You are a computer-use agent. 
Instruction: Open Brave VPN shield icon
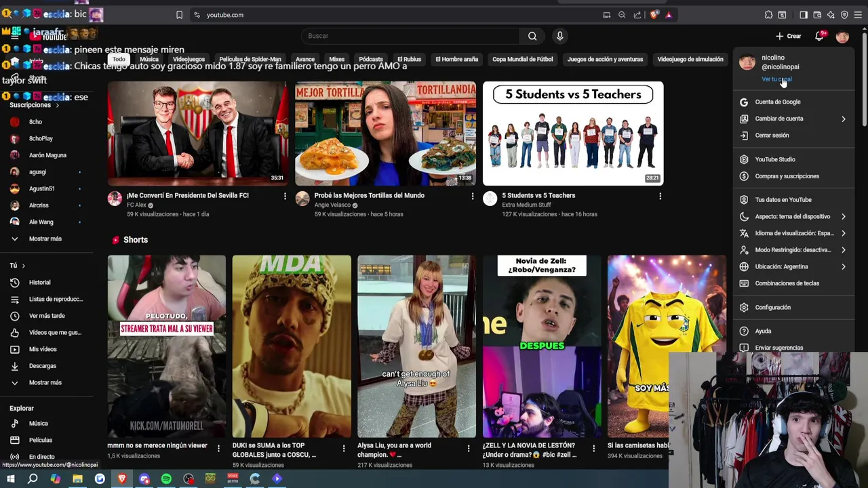(844, 15)
